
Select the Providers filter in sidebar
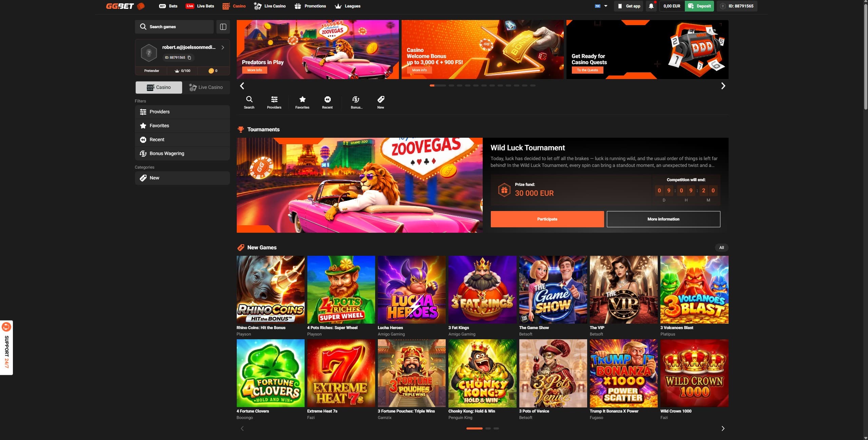pos(182,112)
